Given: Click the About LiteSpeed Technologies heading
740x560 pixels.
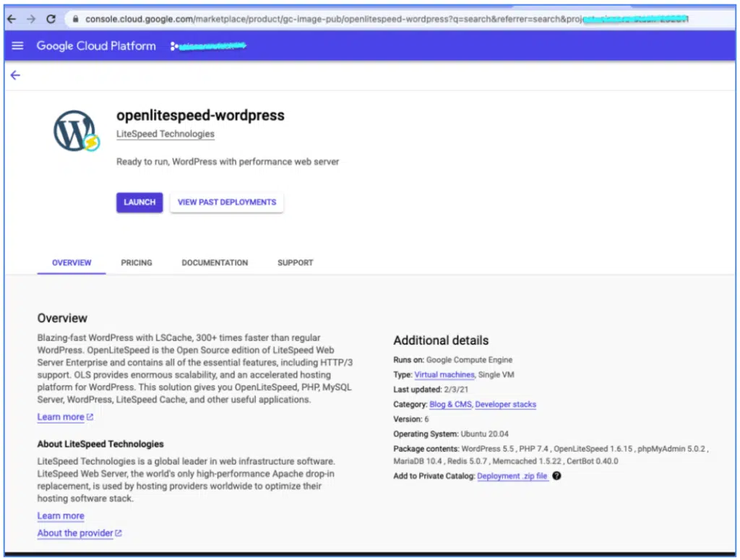Looking at the screenshot, I should pos(100,444).
